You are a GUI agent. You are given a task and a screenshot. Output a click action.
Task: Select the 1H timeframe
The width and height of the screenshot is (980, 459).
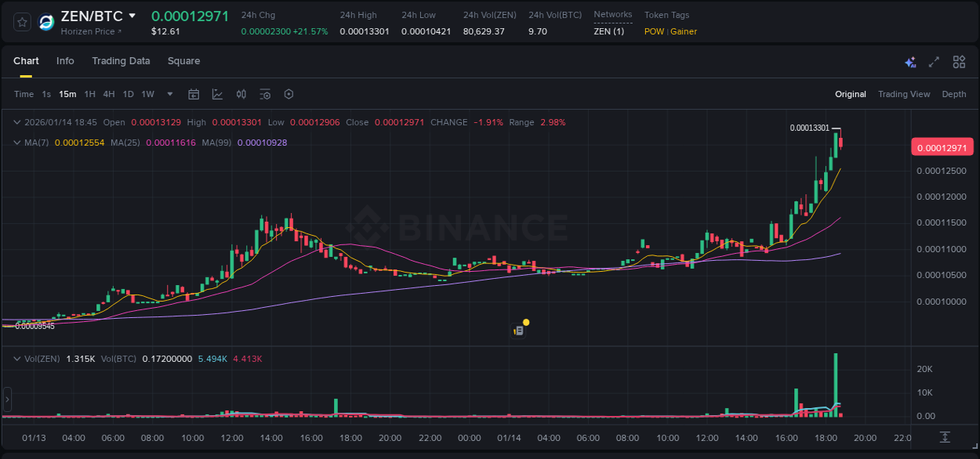tap(89, 94)
